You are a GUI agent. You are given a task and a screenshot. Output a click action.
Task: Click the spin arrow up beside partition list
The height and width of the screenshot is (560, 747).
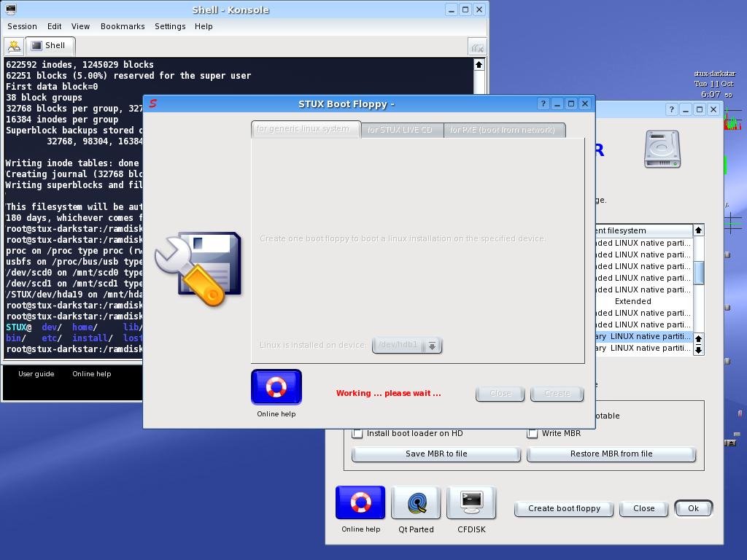click(x=698, y=339)
